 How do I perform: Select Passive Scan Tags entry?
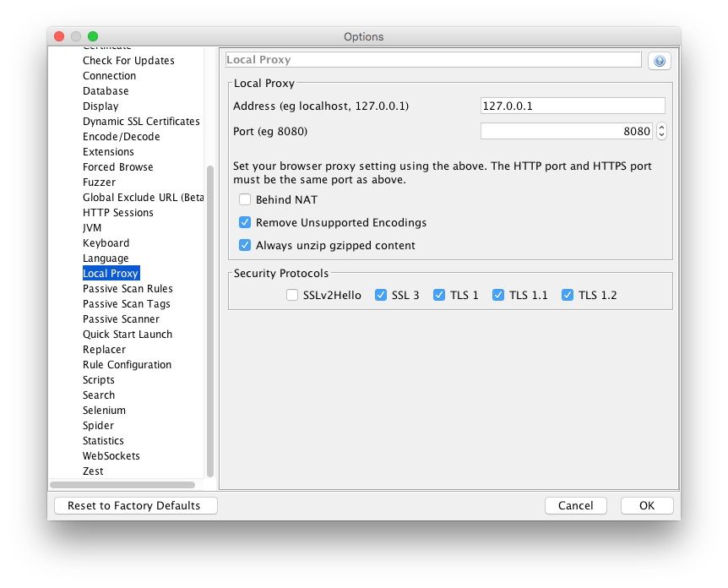[127, 304]
